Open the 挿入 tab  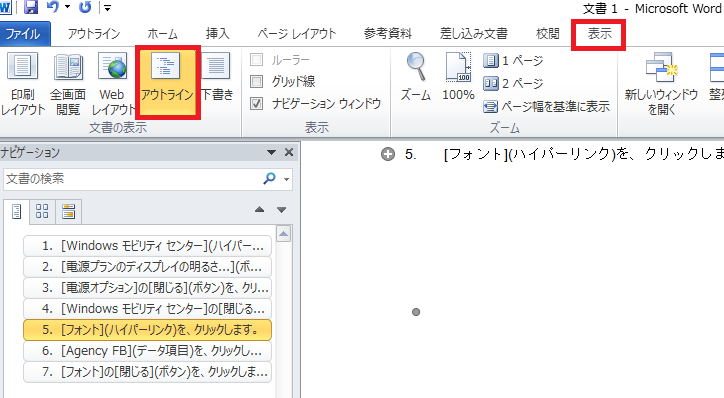tap(217, 34)
